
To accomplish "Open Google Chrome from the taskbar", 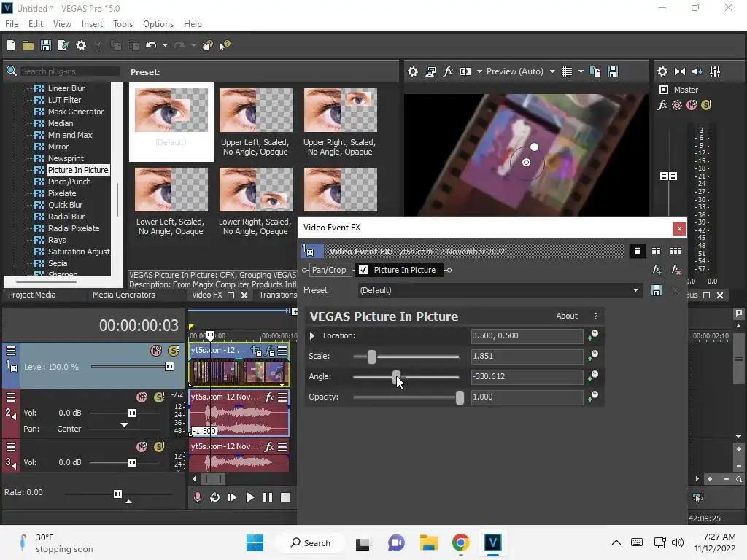I will pyautogui.click(x=461, y=542).
